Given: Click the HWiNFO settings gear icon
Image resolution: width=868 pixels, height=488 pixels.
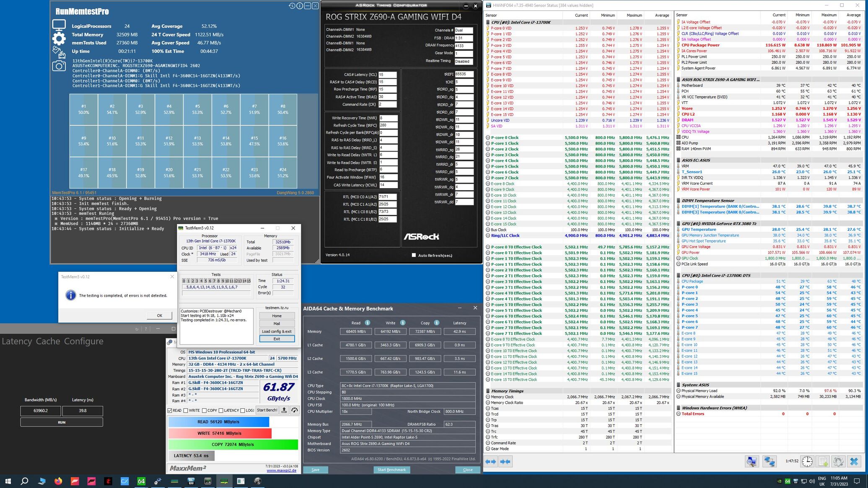Looking at the screenshot, I should click(838, 462).
